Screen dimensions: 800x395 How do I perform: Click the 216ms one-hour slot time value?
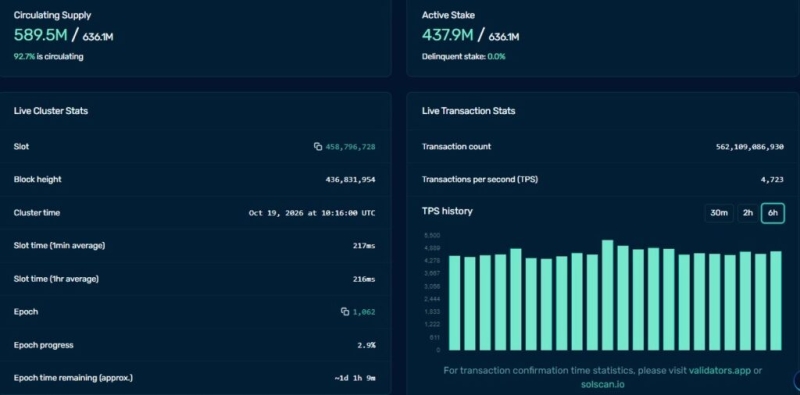pyautogui.click(x=364, y=279)
